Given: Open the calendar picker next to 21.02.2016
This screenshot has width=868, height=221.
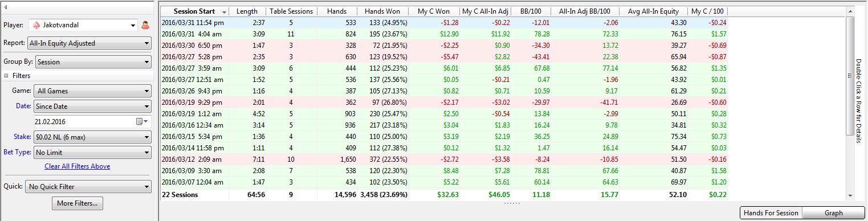Looking at the screenshot, I should click(141, 121).
